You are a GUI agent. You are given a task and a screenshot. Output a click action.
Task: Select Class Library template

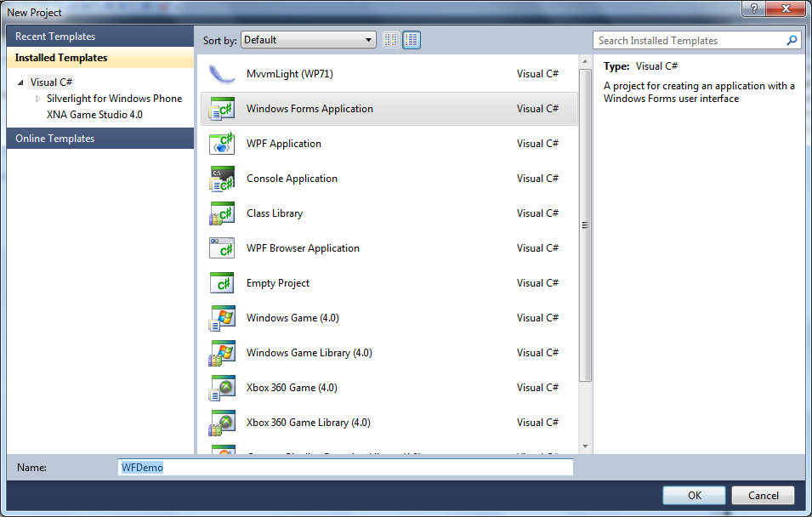point(389,213)
